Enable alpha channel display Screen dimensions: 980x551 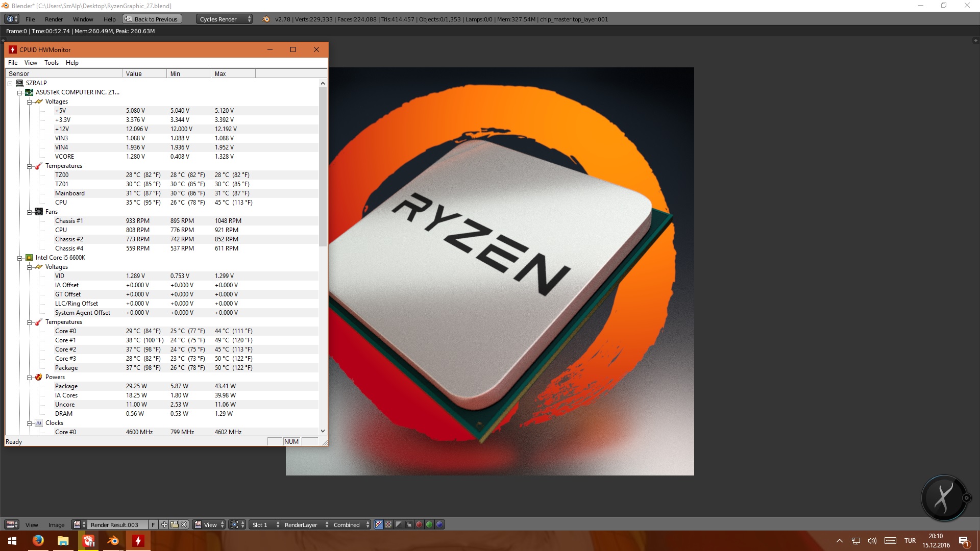[x=399, y=524]
